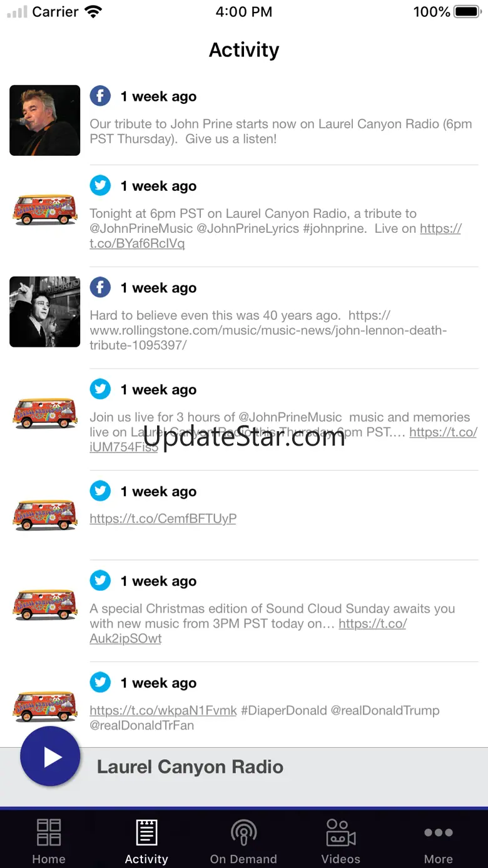
Task: Click Laurel Canyon Radio player bar title
Action: pyautogui.click(x=190, y=767)
